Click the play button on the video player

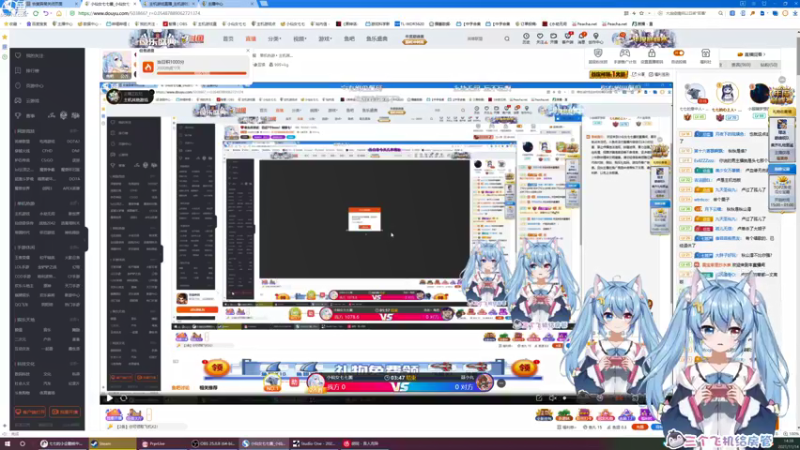click(x=109, y=398)
